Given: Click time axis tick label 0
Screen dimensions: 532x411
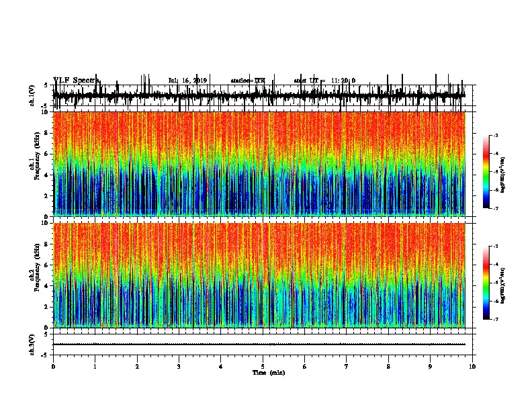Looking at the screenshot, I should pos(53,367).
